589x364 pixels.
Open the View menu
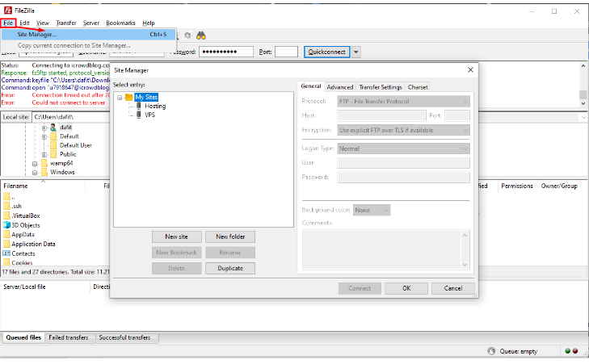pos(43,23)
